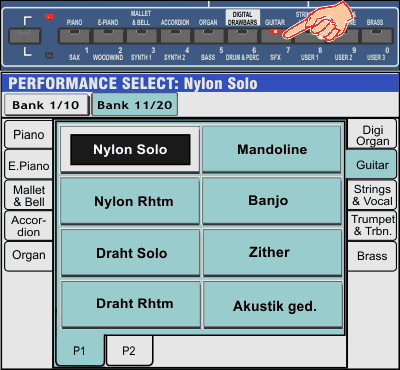Switch to Bank 1/10 tab
Viewport: 400px width, 370px height.
point(46,105)
